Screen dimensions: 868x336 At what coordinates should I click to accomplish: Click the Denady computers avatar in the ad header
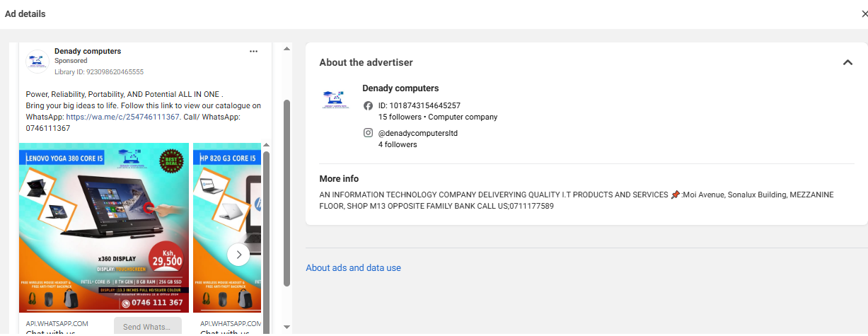coord(37,62)
